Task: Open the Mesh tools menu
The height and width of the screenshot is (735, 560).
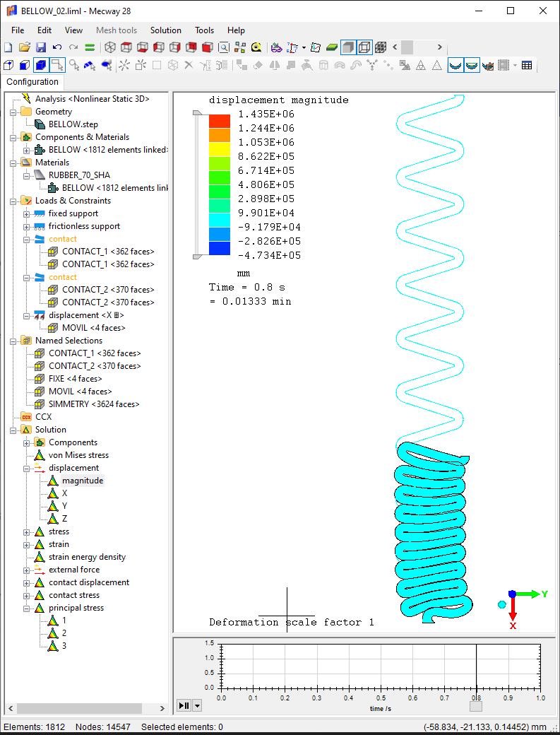Action: pos(117,30)
